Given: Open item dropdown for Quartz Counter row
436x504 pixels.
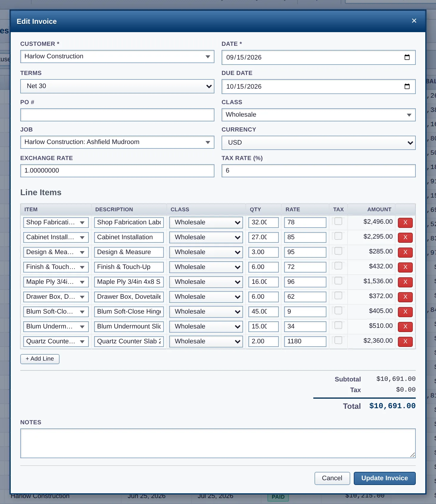Looking at the screenshot, I should point(56,342).
